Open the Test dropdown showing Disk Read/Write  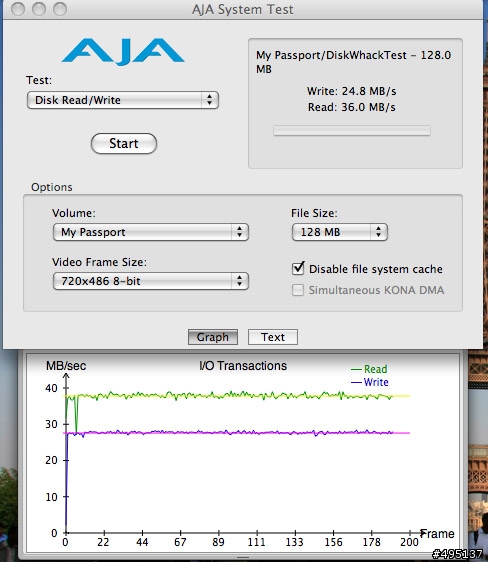(x=123, y=100)
